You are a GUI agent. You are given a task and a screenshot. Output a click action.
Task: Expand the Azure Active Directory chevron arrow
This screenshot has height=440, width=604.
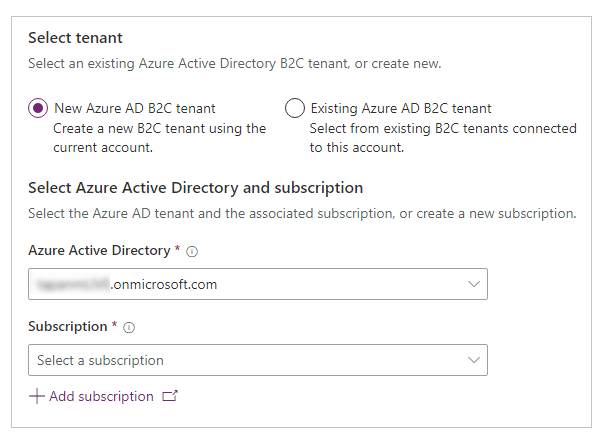[473, 284]
